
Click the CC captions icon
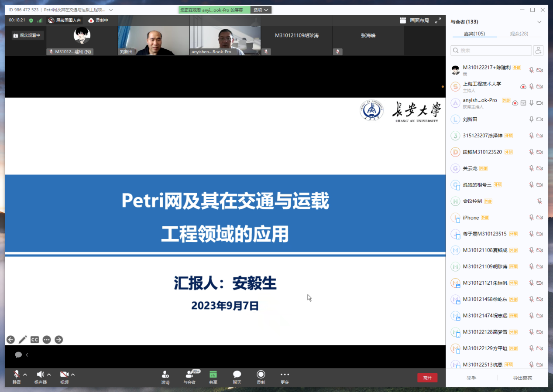[x=34, y=340]
